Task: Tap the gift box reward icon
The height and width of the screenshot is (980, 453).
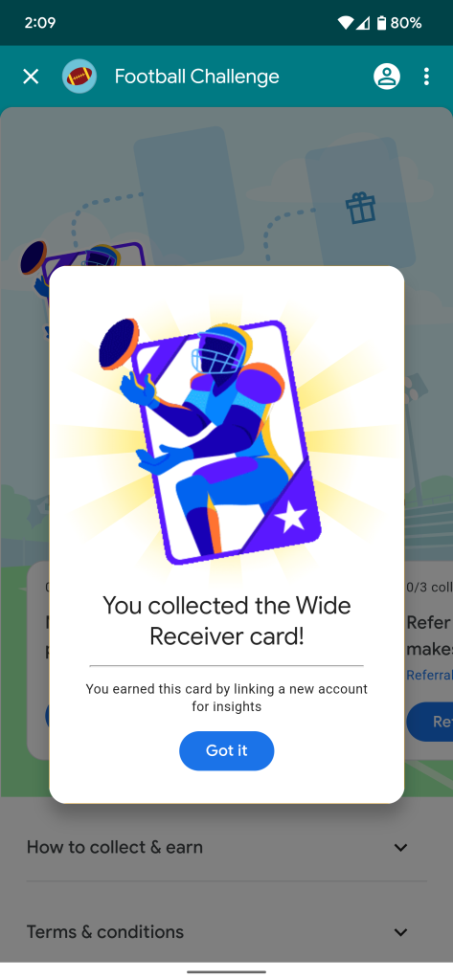Action: tap(362, 209)
